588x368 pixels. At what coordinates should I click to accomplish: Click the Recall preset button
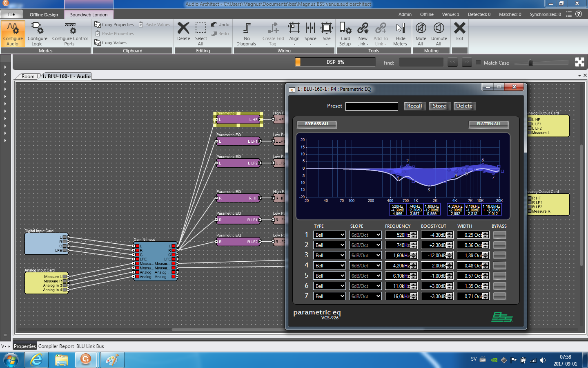coord(414,106)
